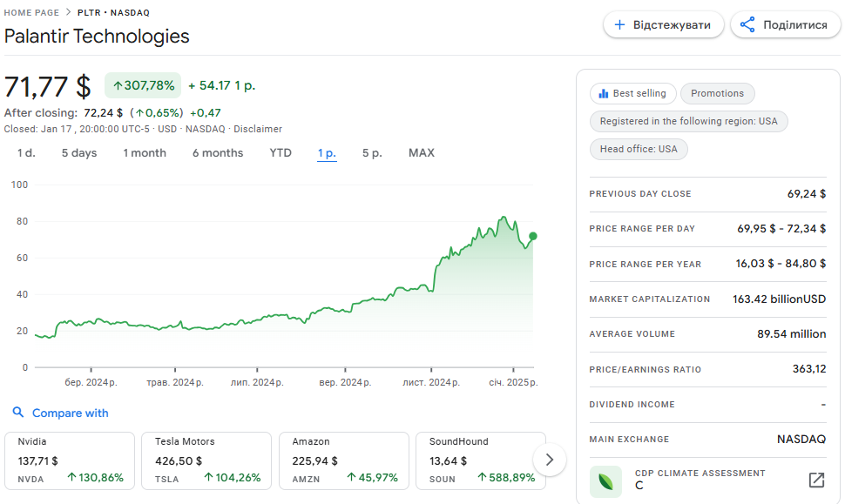Select the MAX chart range

(422, 153)
